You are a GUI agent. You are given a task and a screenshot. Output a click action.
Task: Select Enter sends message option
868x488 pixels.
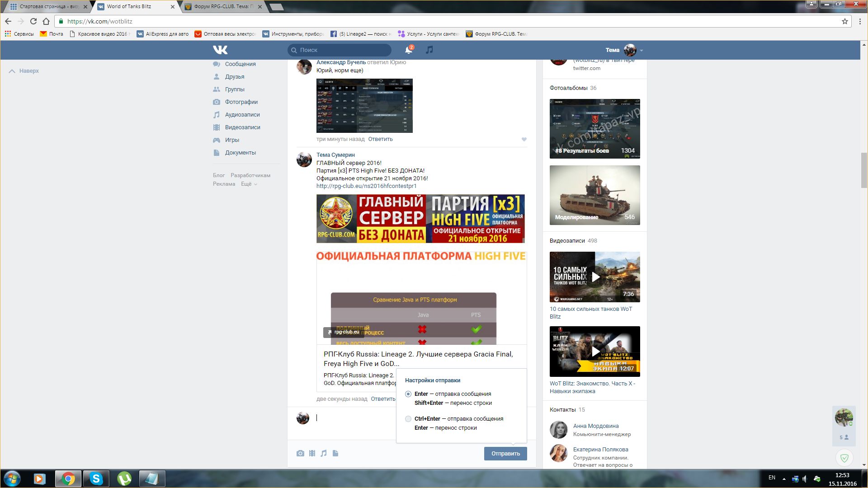tap(408, 394)
